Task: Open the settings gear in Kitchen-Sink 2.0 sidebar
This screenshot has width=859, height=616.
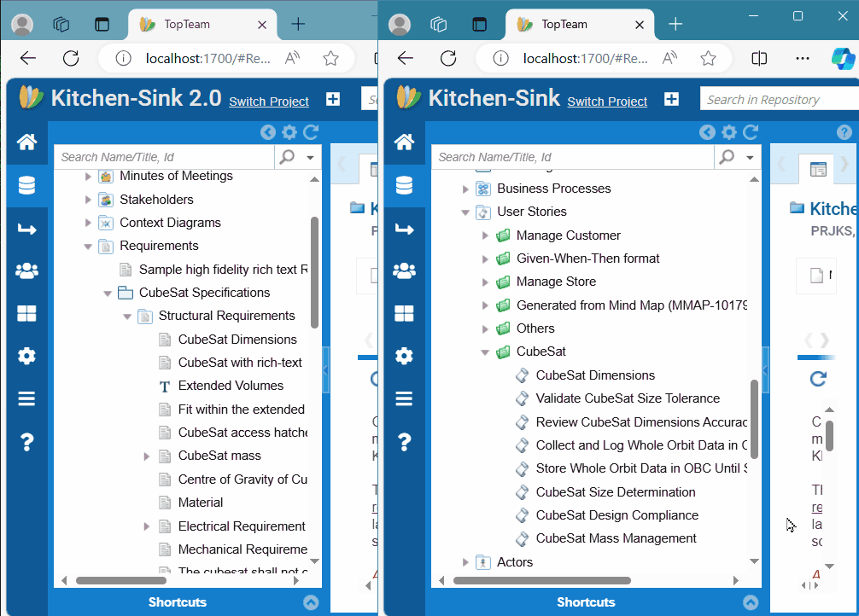Action: click(26, 356)
